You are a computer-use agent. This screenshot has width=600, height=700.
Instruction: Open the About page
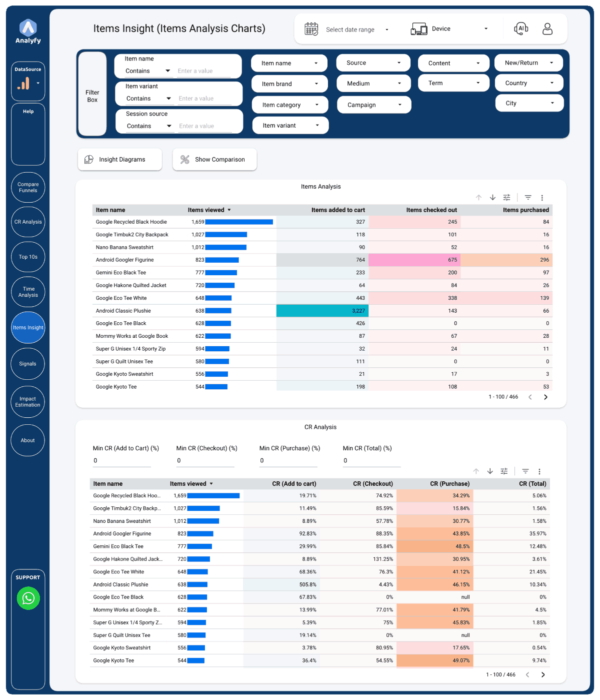tap(27, 440)
